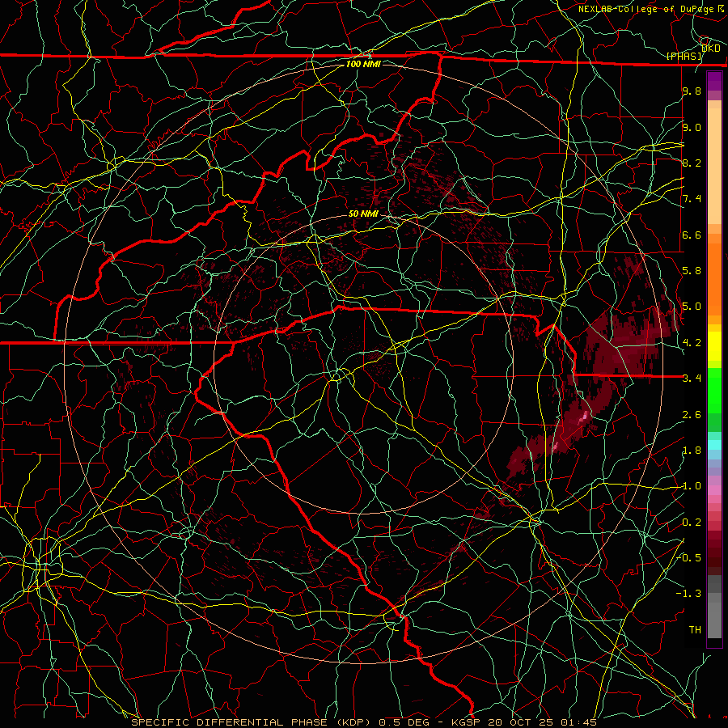Image resolution: width=728 pixels, height=728 pixels.
Task: Click the -1.3 value on the color scale
Action: pos(689,594)
